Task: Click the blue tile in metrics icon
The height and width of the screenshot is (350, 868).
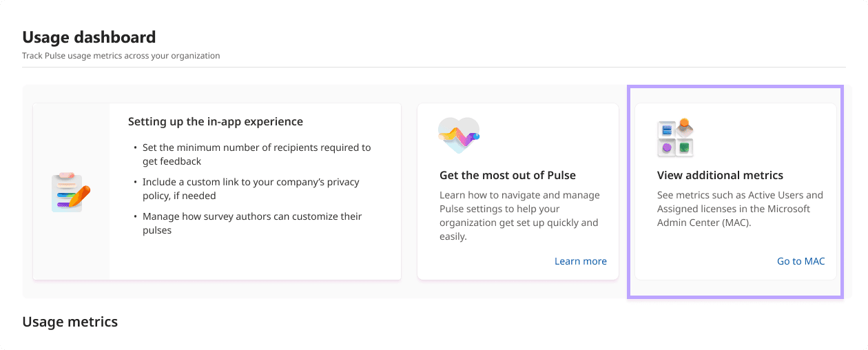Action: tap(666, 130)
